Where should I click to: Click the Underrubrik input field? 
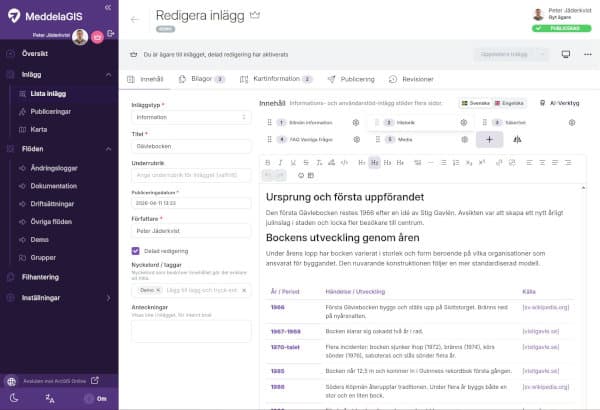coord(191,175)
